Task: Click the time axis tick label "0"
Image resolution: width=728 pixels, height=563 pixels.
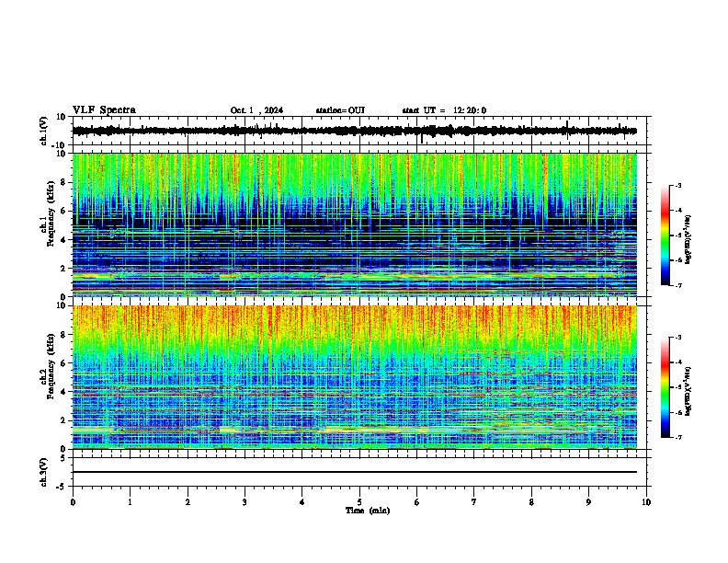Action: (x=73, y=502)
